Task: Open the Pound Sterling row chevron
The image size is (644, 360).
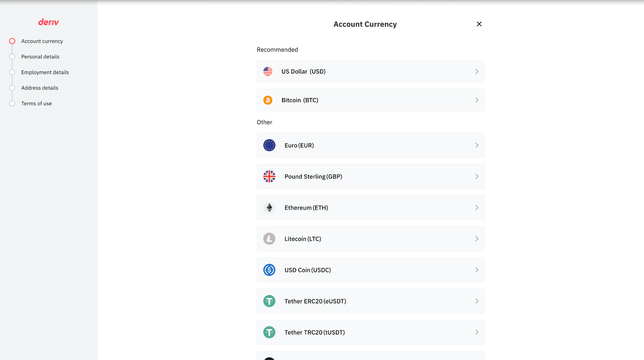Action: [477, 176]
